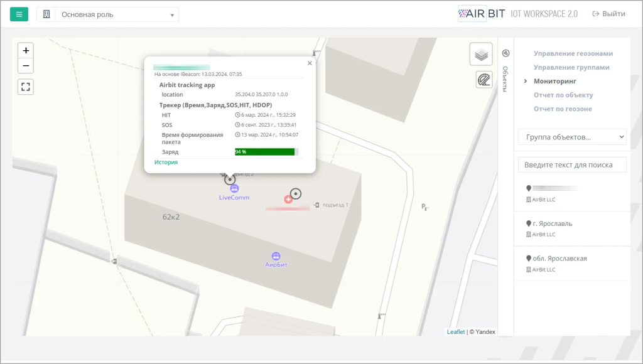
Task: Go to Отчет по объекту
Action: click(563, 95)
